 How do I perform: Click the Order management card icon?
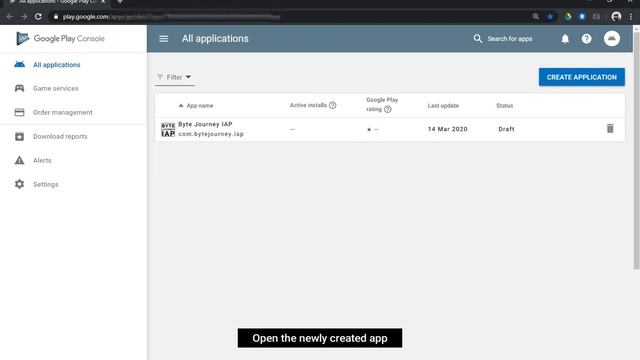[x=20, y=112]
